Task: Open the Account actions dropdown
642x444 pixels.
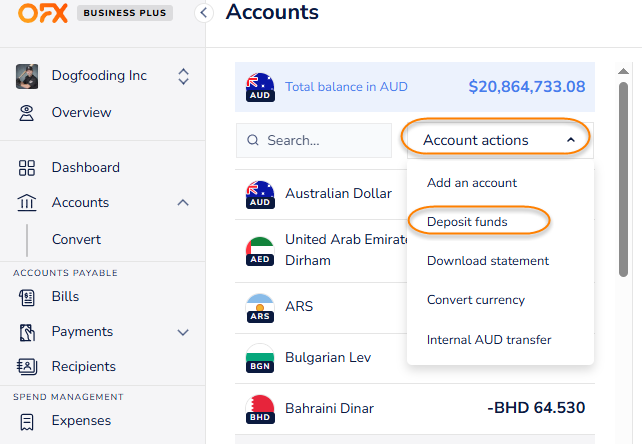Action: (x=498, y=141)
